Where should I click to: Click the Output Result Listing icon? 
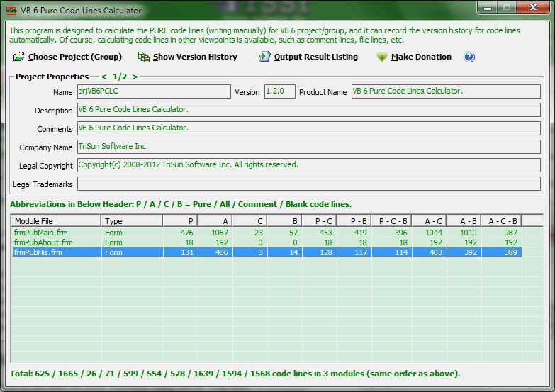click(264, 57)
